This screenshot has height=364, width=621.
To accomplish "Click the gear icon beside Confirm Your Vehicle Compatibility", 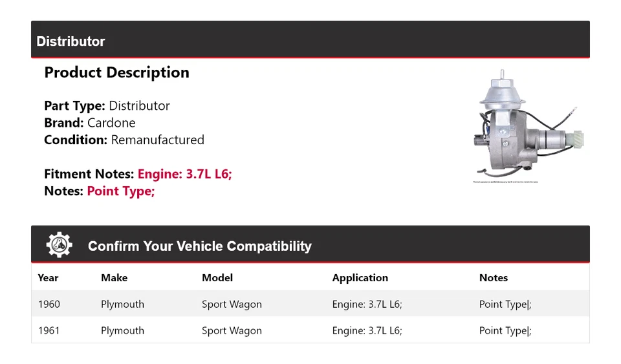I will click(60, 245).
